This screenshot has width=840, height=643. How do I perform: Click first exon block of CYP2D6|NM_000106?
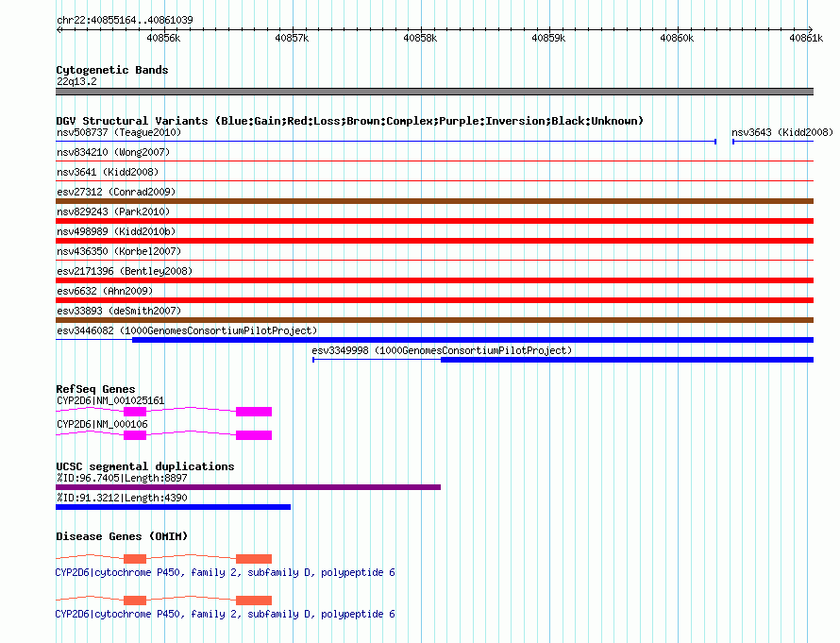[x=135, y=435]
